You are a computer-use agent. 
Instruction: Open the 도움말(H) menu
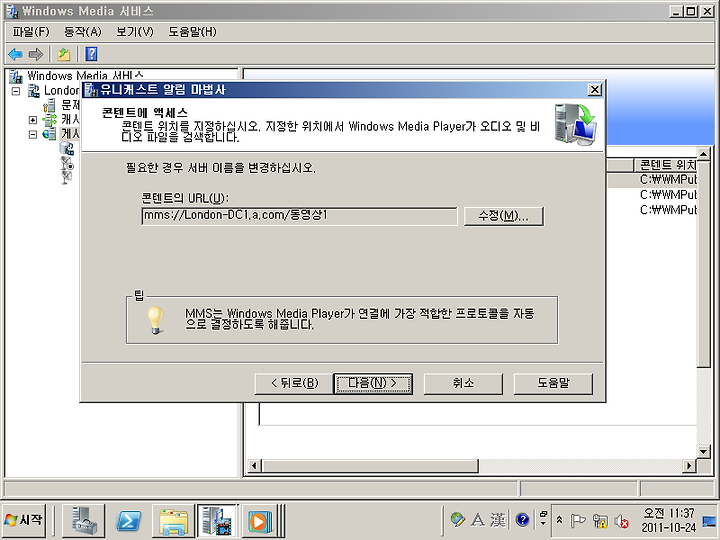click(x=192, y=32)
